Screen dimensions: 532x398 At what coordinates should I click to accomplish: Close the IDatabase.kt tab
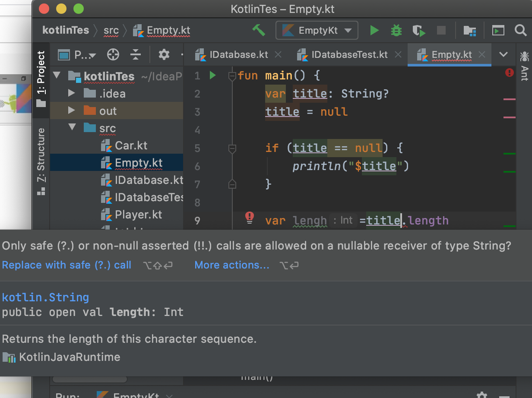[278, 55]
